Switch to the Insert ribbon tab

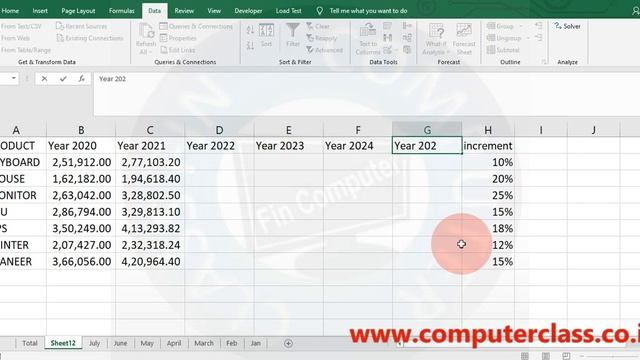[x=40, y=11]
